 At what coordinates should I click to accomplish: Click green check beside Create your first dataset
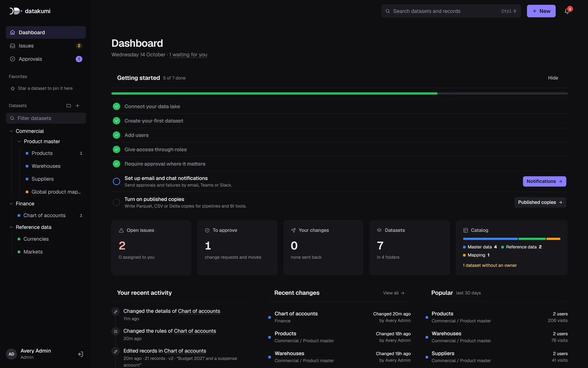pos(116,121)
